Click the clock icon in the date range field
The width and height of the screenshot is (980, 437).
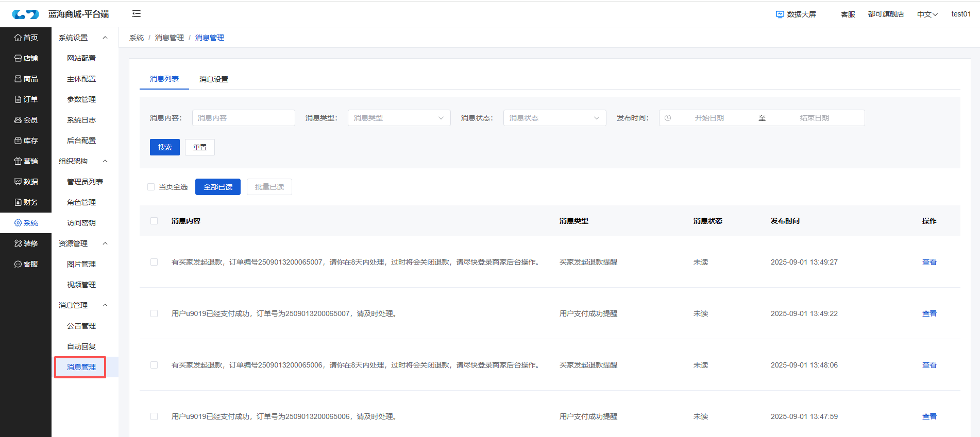coord(668,118)
